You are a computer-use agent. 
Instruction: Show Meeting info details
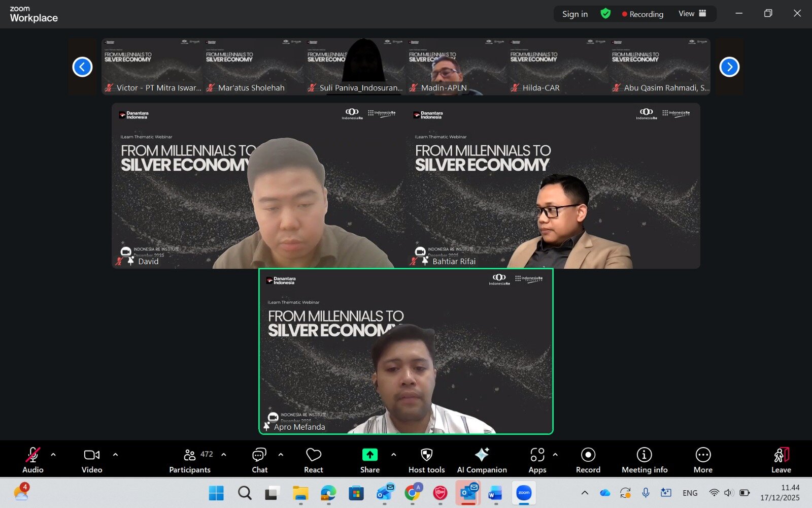coord(644,460)
